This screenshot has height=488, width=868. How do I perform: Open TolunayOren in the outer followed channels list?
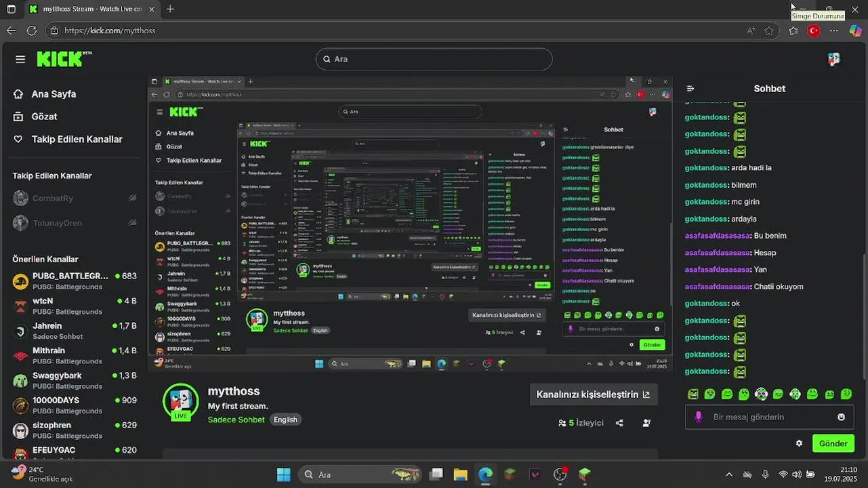(75, 223)
